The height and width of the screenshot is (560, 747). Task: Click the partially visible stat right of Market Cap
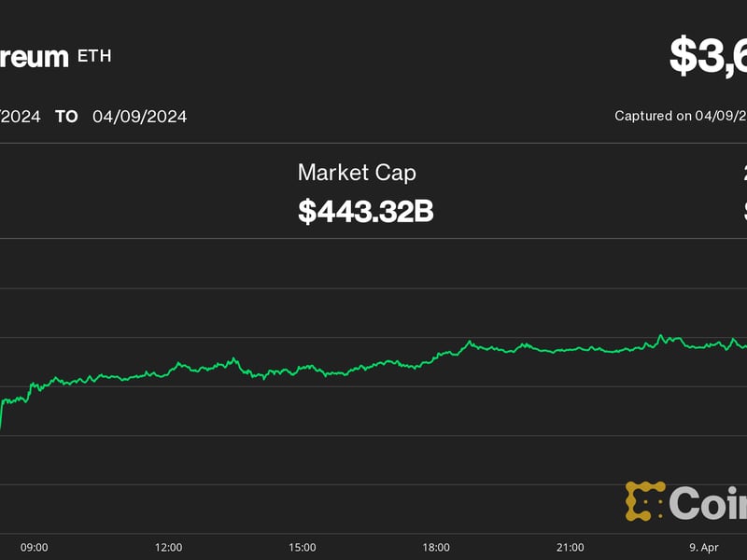[x=744, y=191]
